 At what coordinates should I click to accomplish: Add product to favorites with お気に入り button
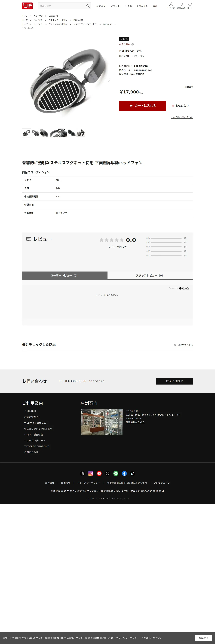[180, 106]
